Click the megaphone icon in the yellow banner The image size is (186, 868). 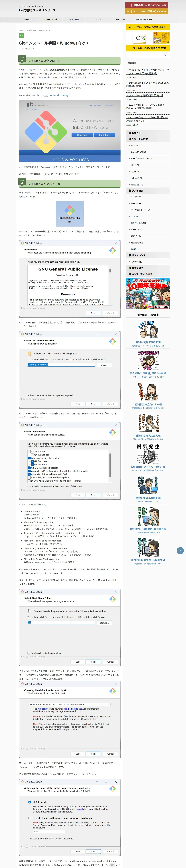(x=129, y=27)
